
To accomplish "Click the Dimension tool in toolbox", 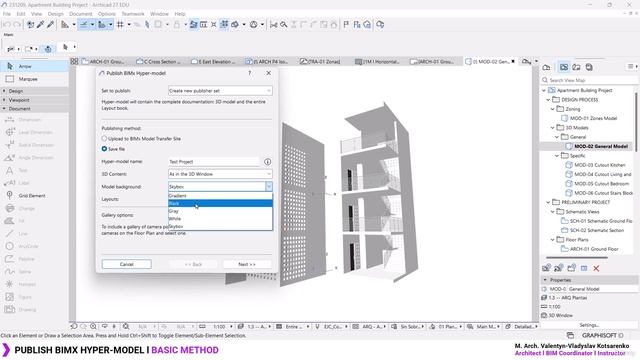I will tap(34, 120).
